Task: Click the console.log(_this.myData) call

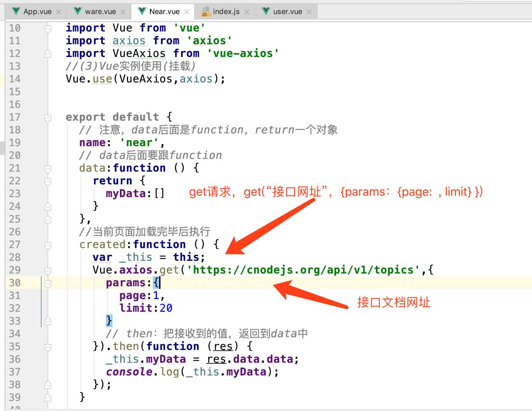Action: [192, 372]
